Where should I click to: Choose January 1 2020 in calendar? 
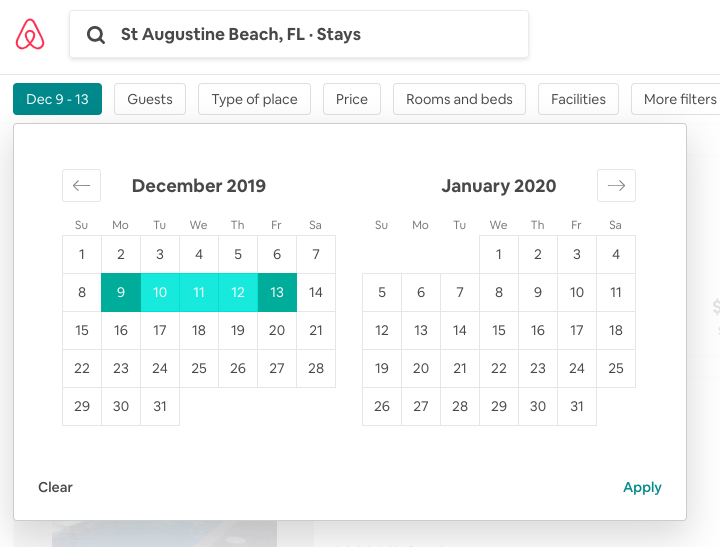click(x=499, y=254)
